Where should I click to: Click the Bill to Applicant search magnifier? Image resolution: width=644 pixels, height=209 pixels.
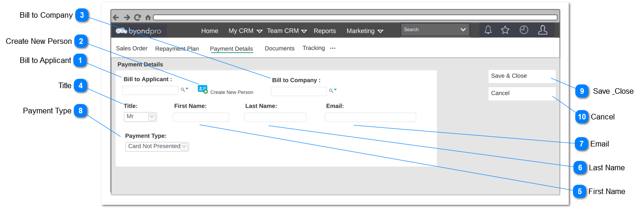(x=183, y=89)
